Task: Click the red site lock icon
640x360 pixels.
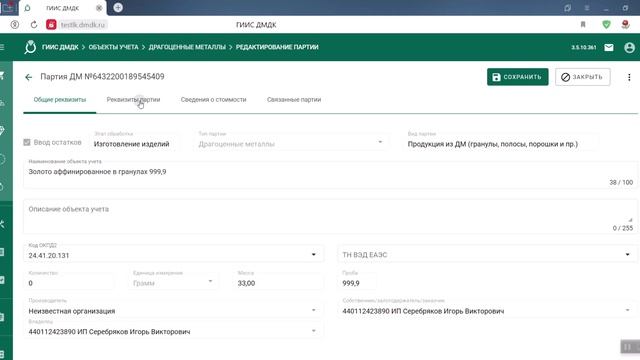Action: click(51, 24)
